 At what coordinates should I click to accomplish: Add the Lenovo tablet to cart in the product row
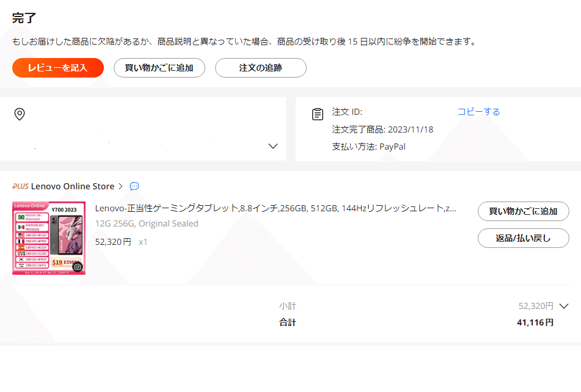523,211
